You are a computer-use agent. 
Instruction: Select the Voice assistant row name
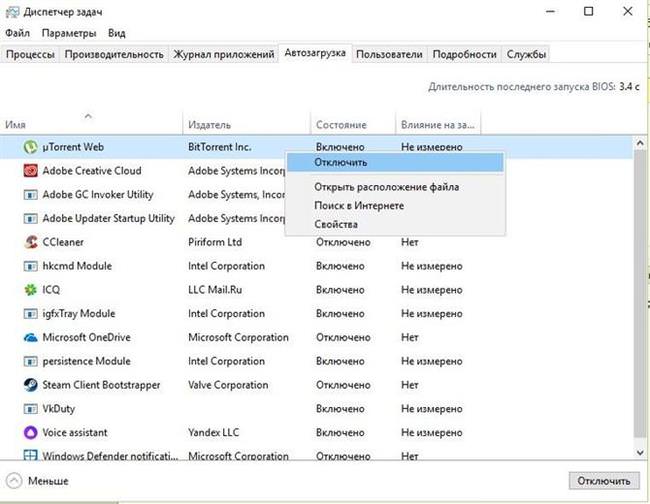pos(75,433)
